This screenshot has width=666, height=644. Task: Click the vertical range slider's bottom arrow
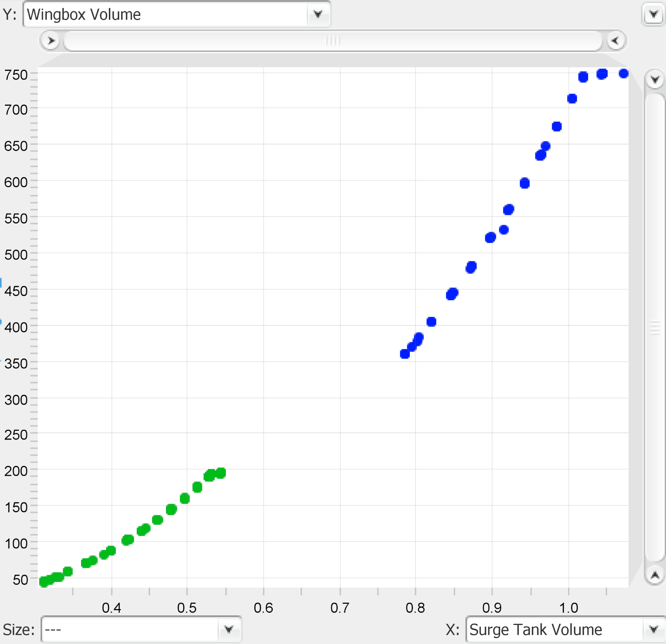coord(655,576)
